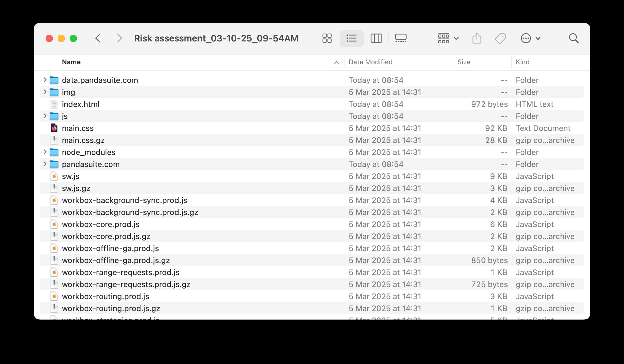The height and width of the screenshot is (364, 624).
Task: Click the back navigation arrow
Action: coord(98,38)
